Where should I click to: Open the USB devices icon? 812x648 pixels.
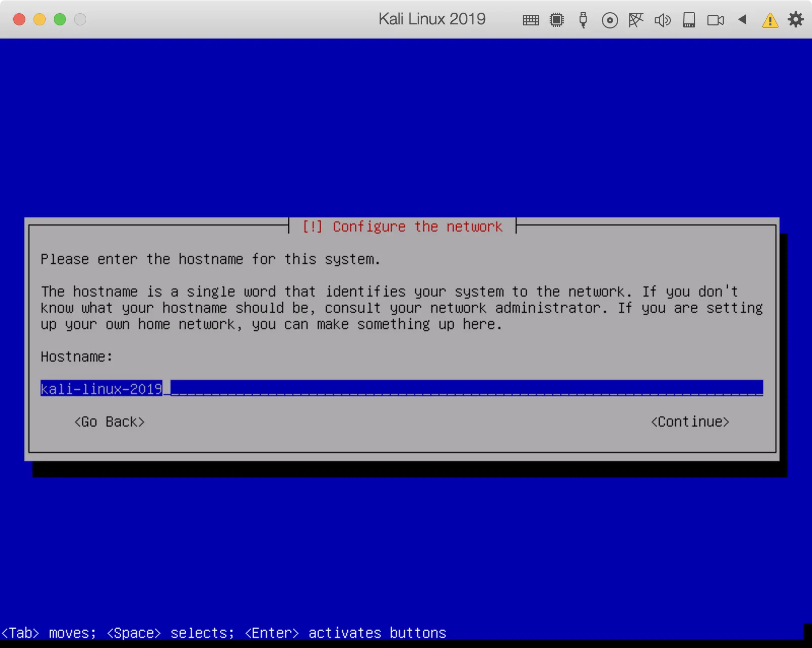[583, 20]
